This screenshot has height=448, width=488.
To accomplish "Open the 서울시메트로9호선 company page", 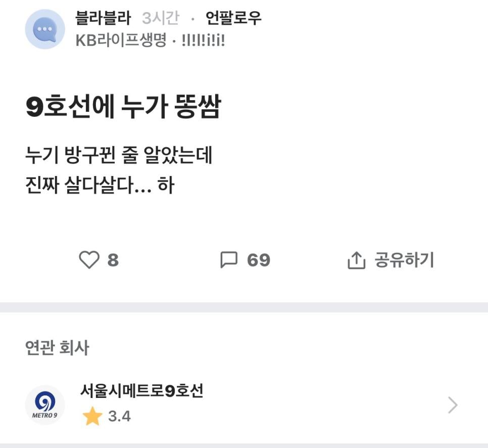I will pyautogui.click(x=142, y=391).
